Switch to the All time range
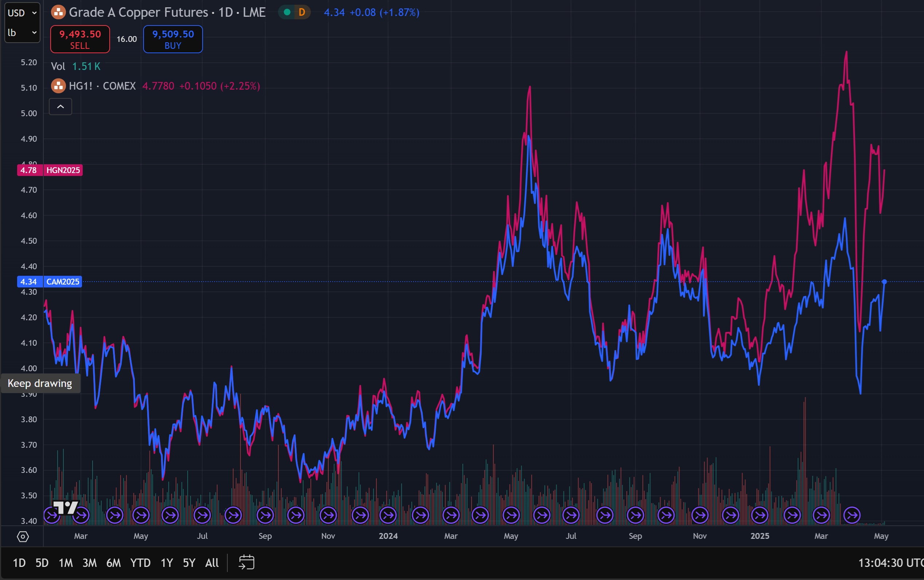 coord(212,563)
